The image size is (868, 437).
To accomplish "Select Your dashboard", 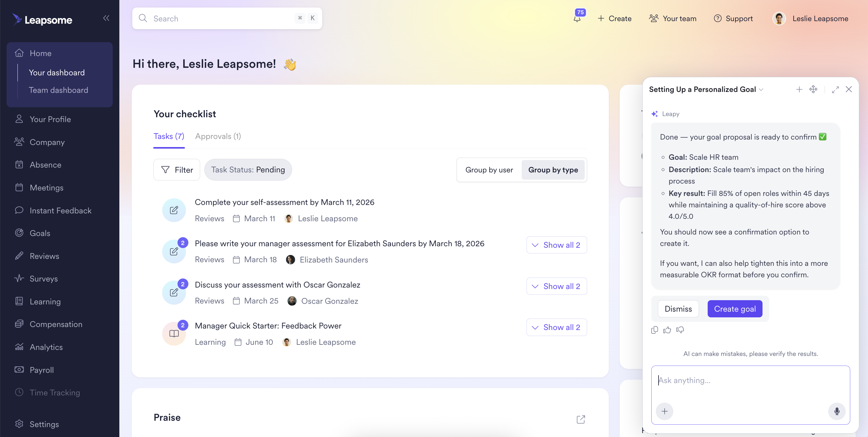I will [57, 72].
